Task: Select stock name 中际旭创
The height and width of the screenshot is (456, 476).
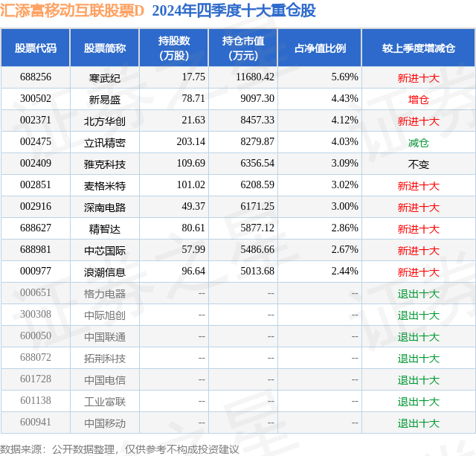Action: pyautogui.click(x=105, y=315)
